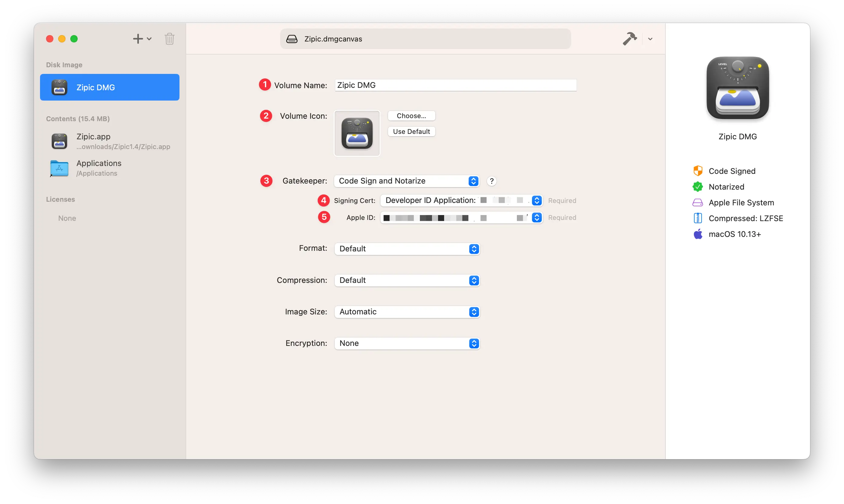Click the Notarized green checkmark icon
The width and height of the screenshot is (844, 504).
pyautogui.click(x=698, y=187)
